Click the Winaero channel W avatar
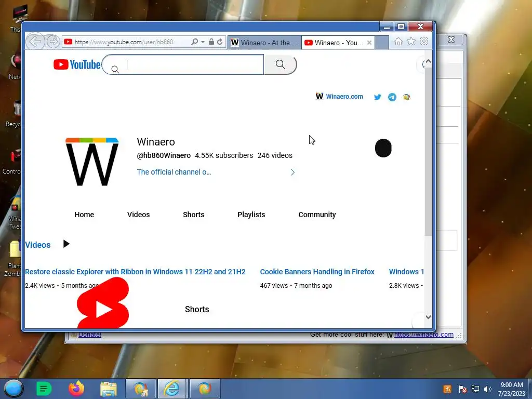Screen dimensions: 532x399 click(92, 162)
